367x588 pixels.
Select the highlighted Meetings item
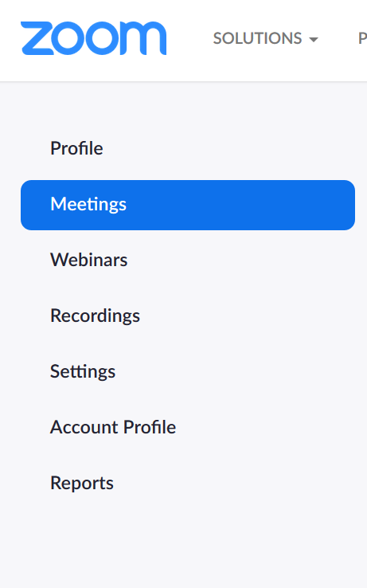[x=188, y=205]
